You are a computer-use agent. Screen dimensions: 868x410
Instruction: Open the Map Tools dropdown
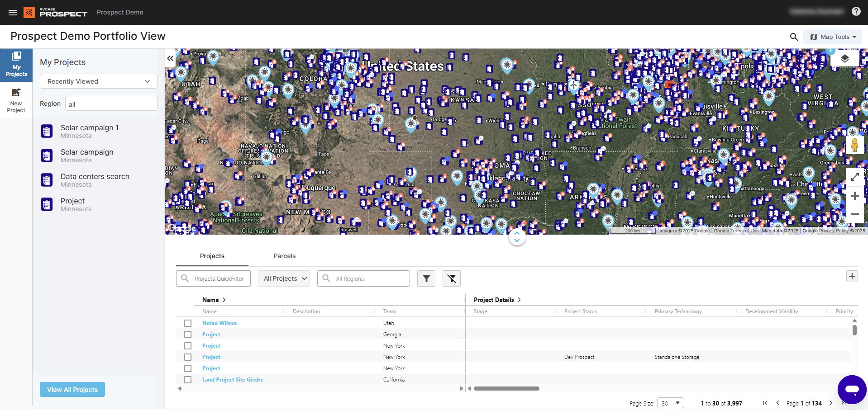[833, 37]
